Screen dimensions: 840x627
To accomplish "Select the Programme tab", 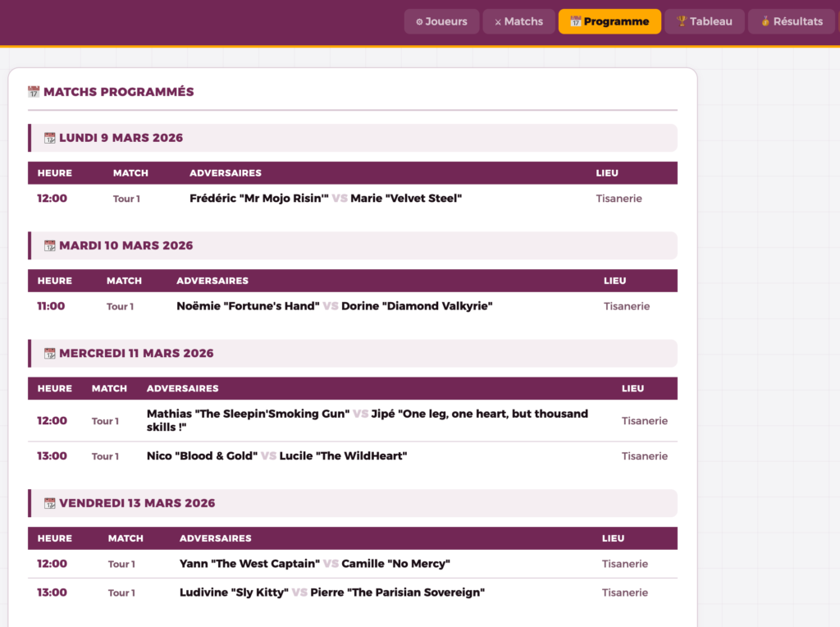I will (x=609, y=21).
